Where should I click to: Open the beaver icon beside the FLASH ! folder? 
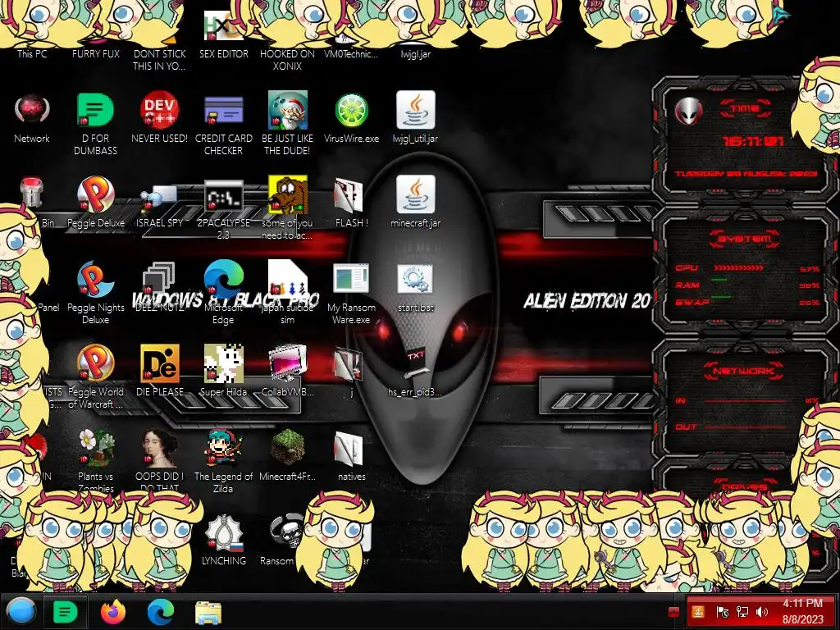(x=288, y=195)
